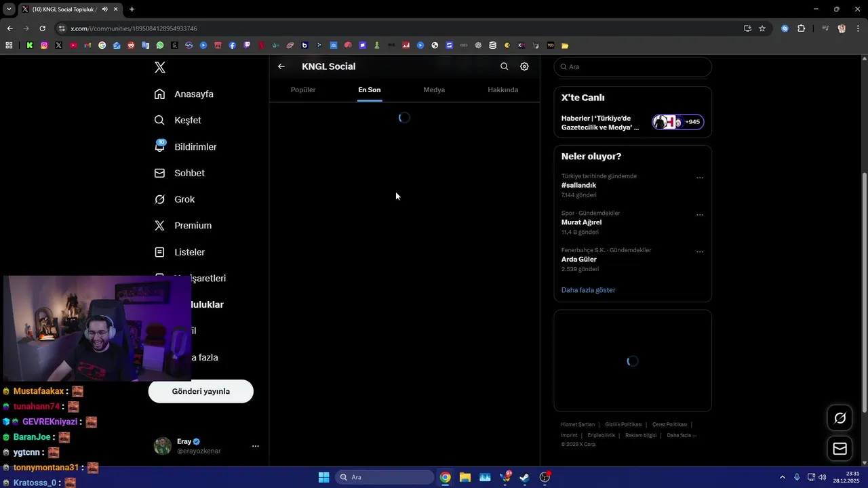Open Steam from the taskbar

524,477
